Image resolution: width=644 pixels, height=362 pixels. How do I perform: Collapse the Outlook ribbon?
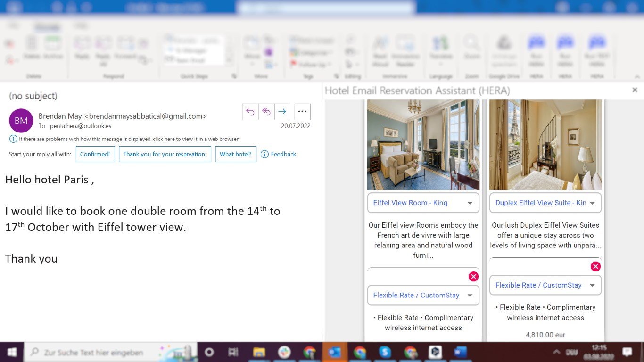click(637, 76)
